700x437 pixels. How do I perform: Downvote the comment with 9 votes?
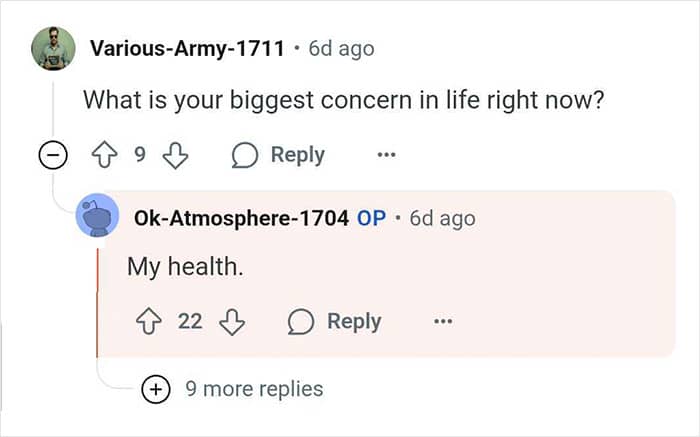coord(175,155)
